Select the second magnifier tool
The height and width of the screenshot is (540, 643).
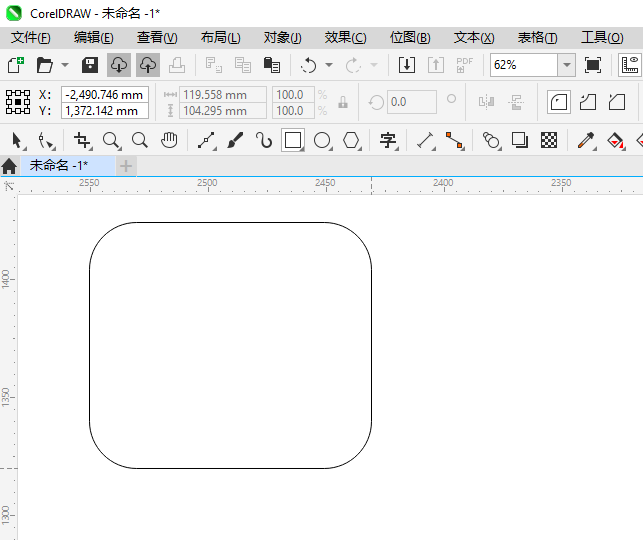(x=140, y=140)
